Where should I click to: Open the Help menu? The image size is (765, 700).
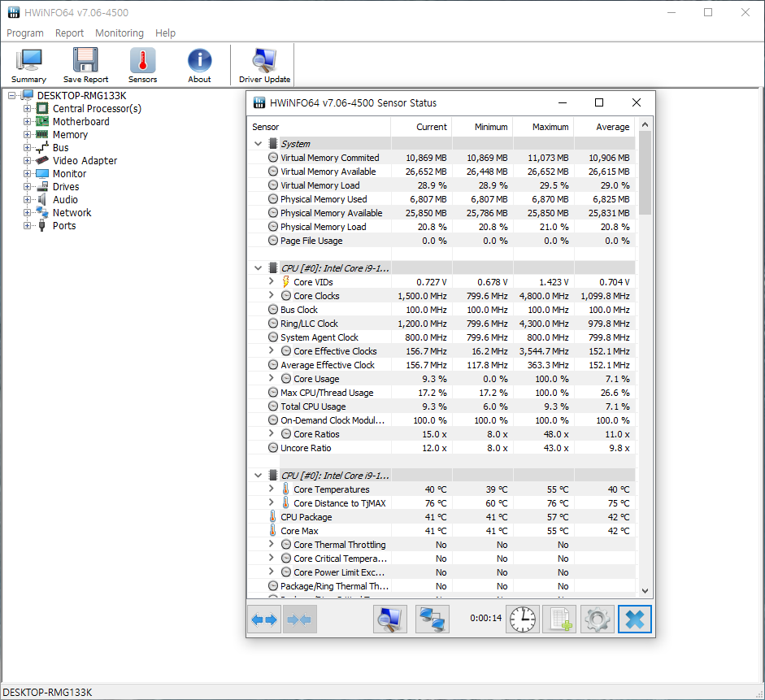click(165, 33)
